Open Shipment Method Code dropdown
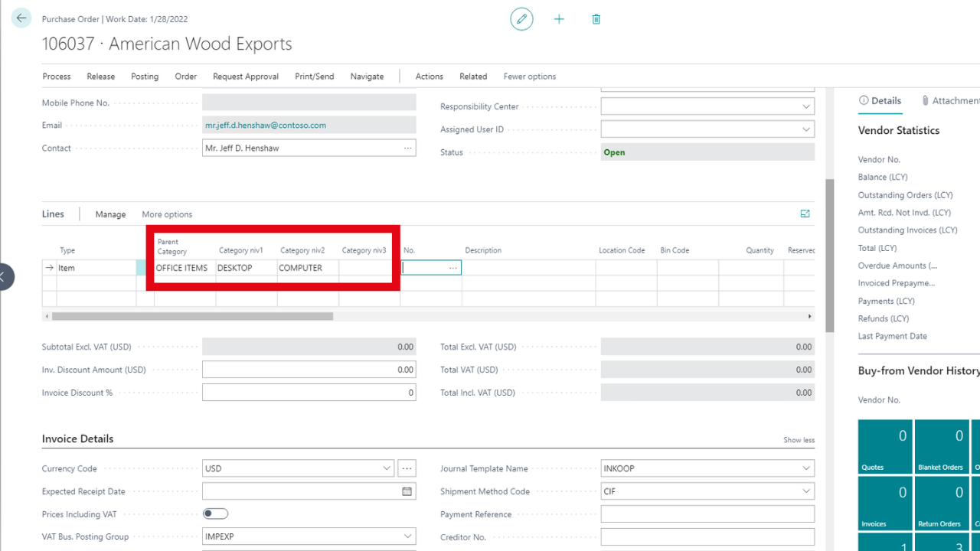This screenshot has width=980, height=551. click(806, 491)
